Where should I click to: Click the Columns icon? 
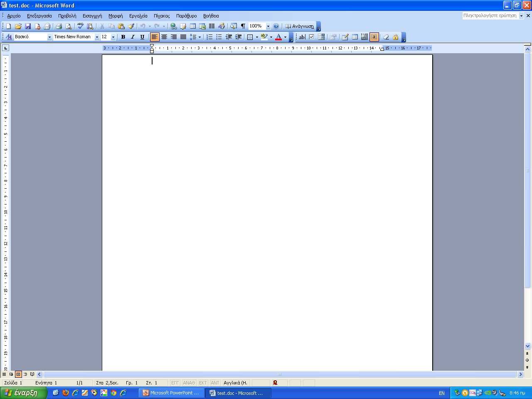click(x=212, y=26)
